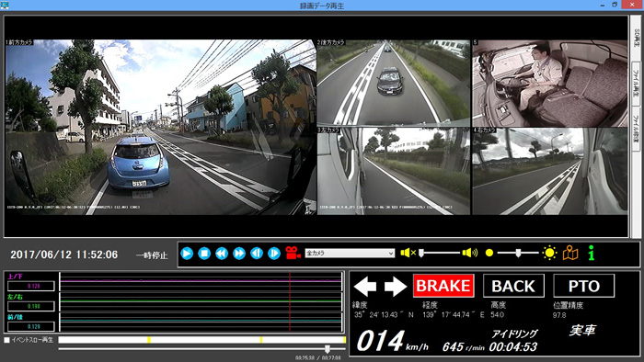The image size is (644, 362).
Task: Click the rewind double-arrow icon
Action: click(x=222, y=254)
